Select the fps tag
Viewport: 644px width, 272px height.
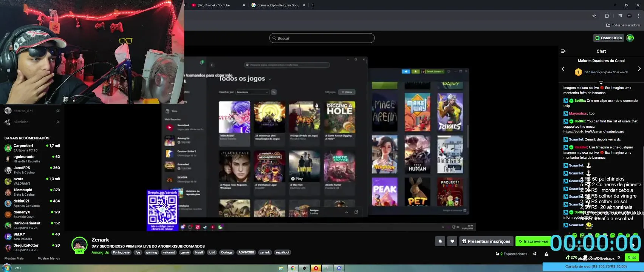[x=138, y=252]
